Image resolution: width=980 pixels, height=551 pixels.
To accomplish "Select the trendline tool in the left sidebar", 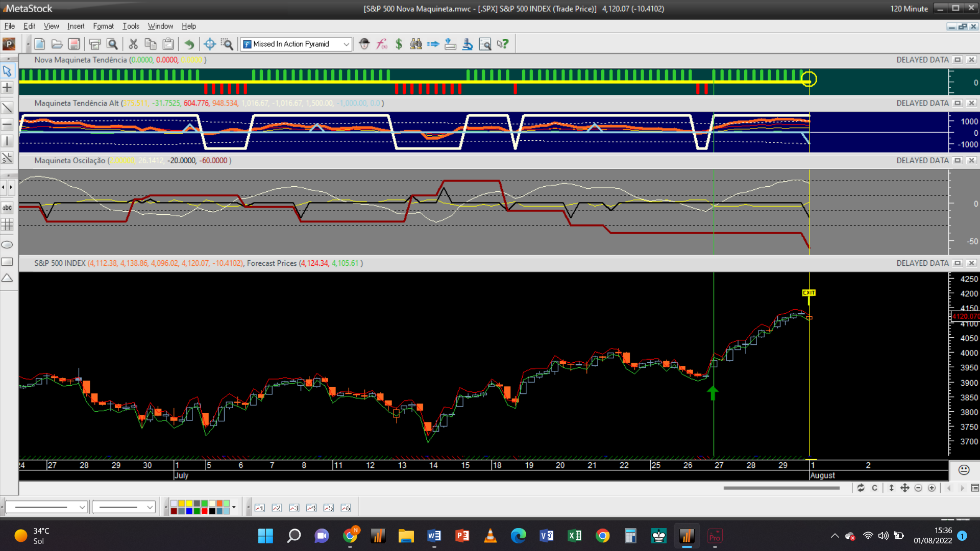I will coord(7,108).
